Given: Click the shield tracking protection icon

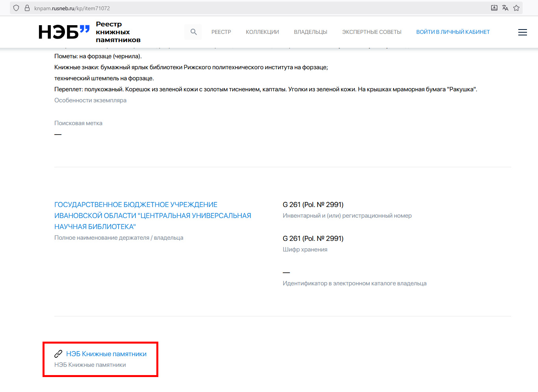Looking at the screenshot, I should (x=16, y=8).
